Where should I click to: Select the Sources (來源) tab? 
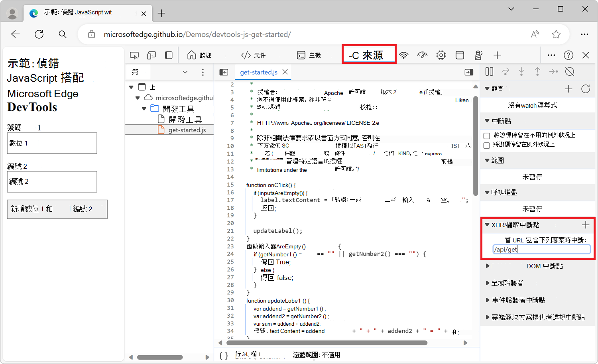click(369, 54)
